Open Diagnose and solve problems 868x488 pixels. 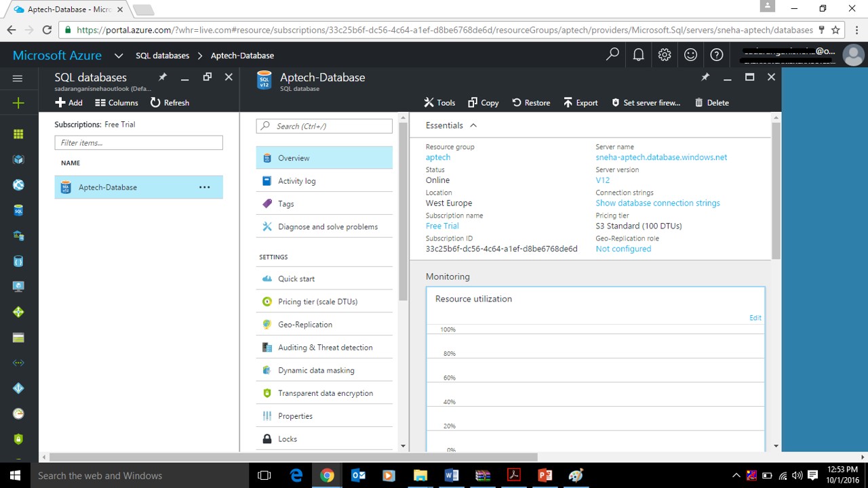[324, 226]
